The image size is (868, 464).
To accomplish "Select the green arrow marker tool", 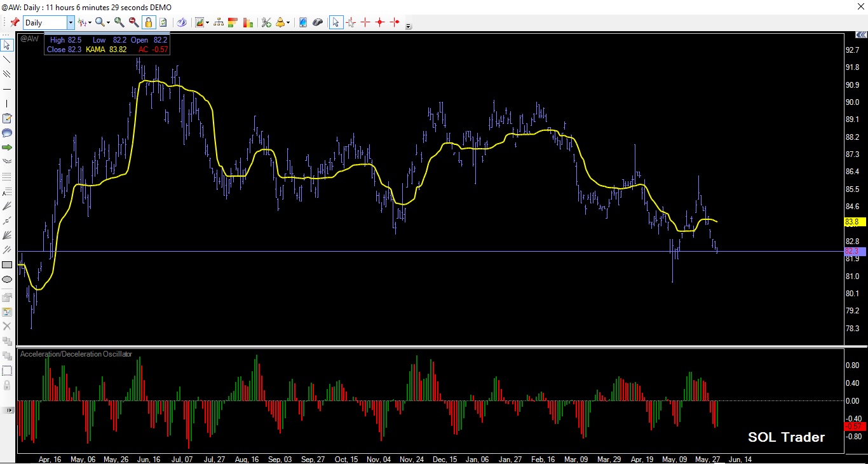I will pyautogui.click(x=7, y=147).
